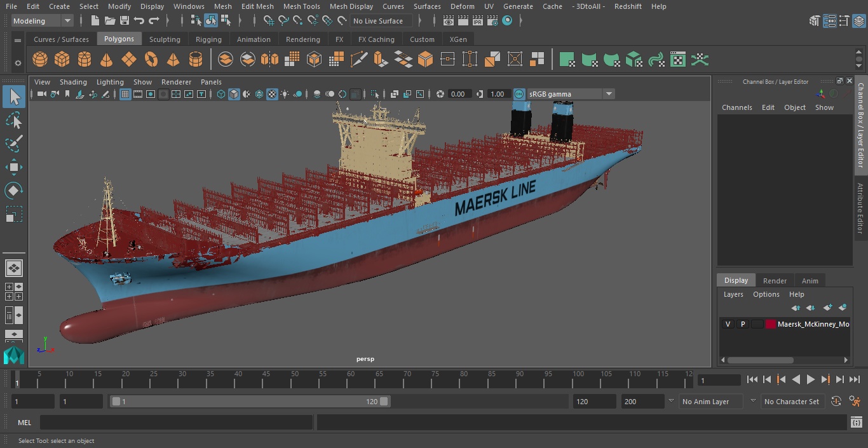Activate the Rotate tool in the toolbox

coord(14,191)
